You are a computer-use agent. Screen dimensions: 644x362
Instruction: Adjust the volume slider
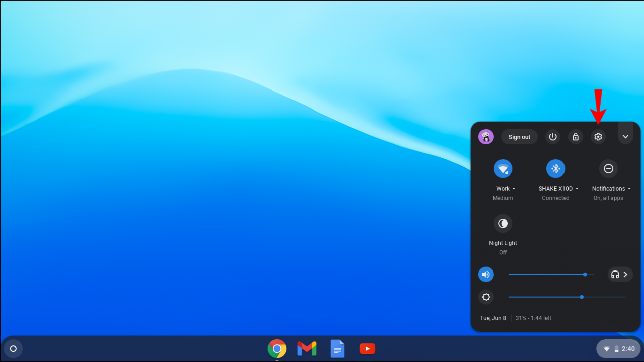(x=585, y=274)
